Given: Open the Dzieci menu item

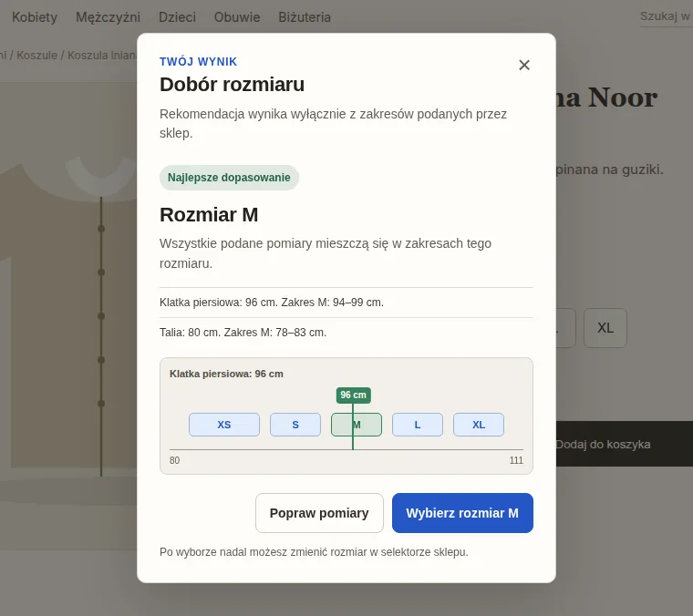Looking at the screenshot, I should click(177, 17).
